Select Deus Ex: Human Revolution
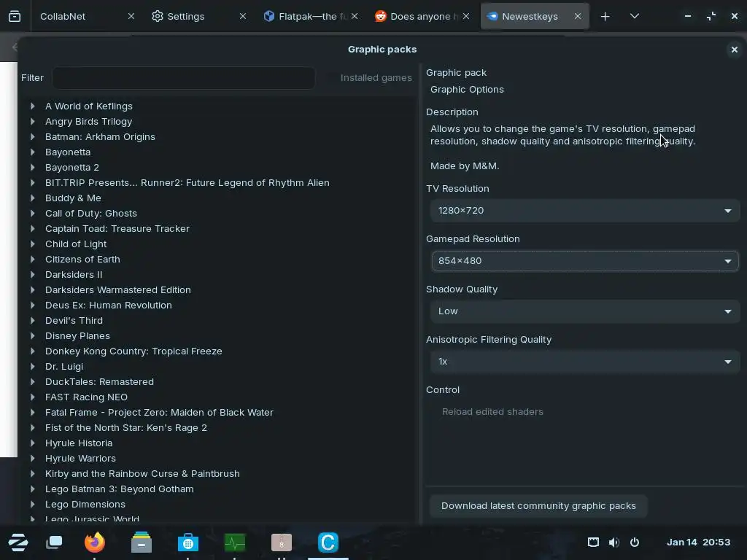Screen dimensions: 747x560 [109, 306]
